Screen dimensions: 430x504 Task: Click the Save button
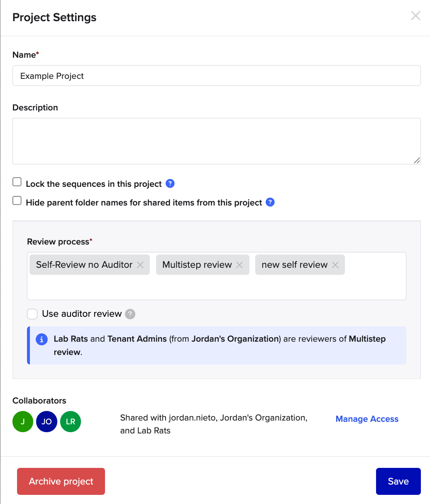point(398,482)
